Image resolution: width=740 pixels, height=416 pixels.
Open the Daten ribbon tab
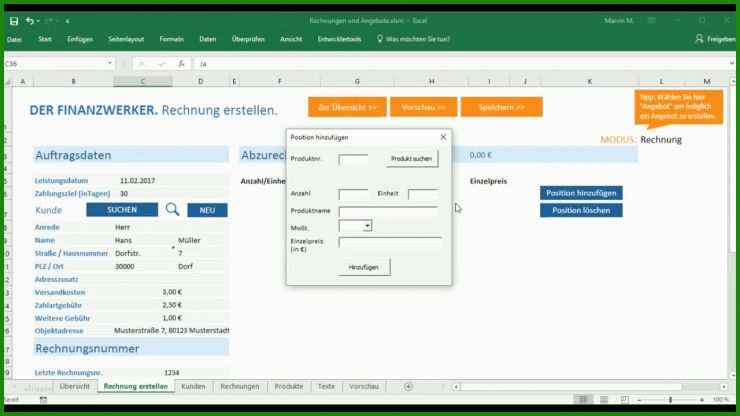coord(208,39)
